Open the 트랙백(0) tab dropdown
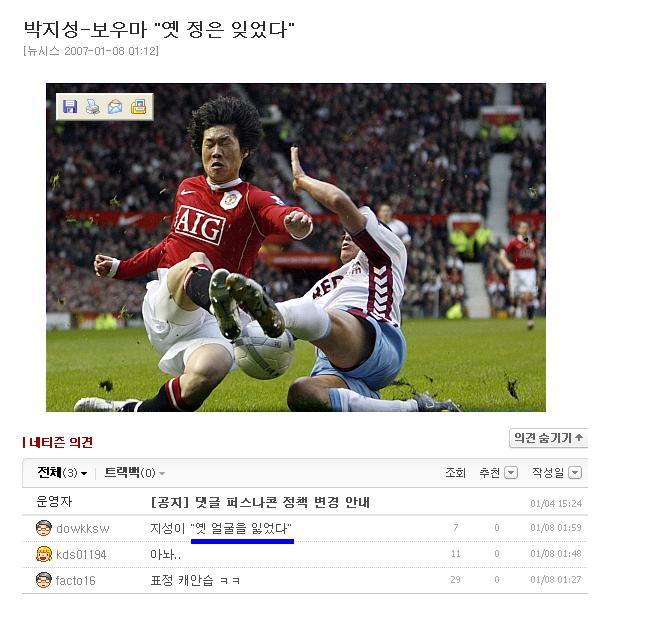 click(x=134, y=473)
